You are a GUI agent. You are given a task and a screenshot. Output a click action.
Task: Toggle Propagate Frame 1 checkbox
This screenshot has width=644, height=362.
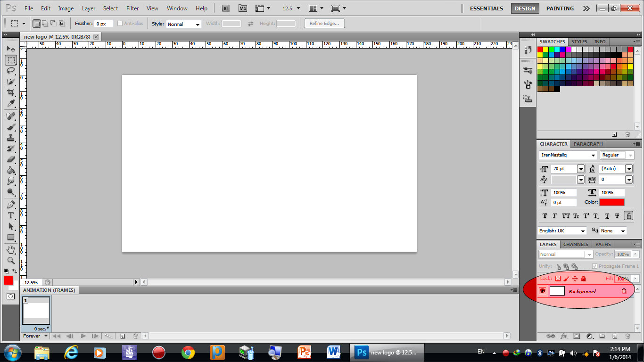pyautogui.click(x=594, y=266)
